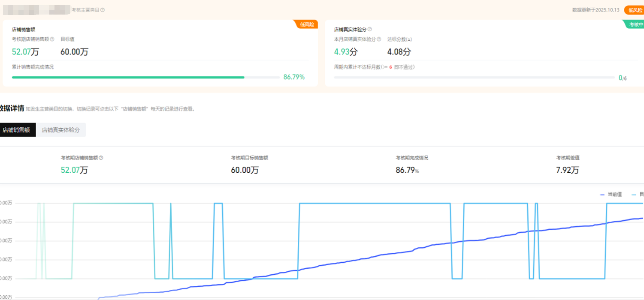Click help icon next to 考核期店铺销售额 in top card
Viewport: 644px width, 300px height.
52,39
